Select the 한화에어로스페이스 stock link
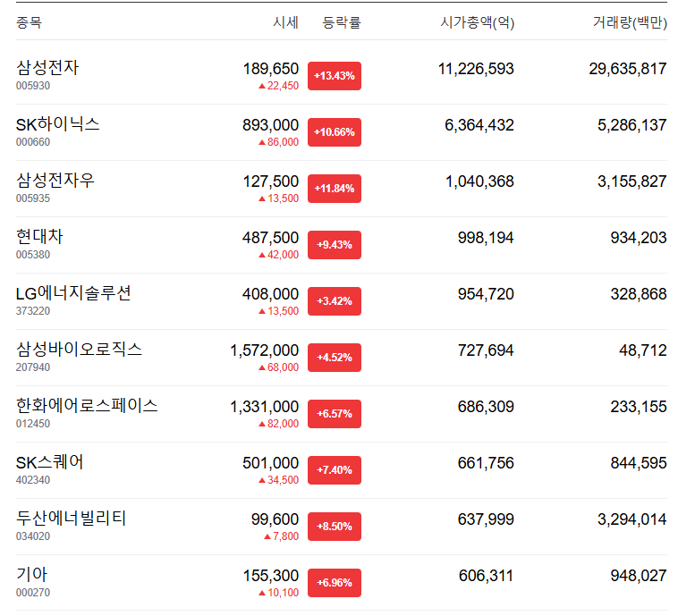This screenshot has width=678, height=616. pos(87,406)
